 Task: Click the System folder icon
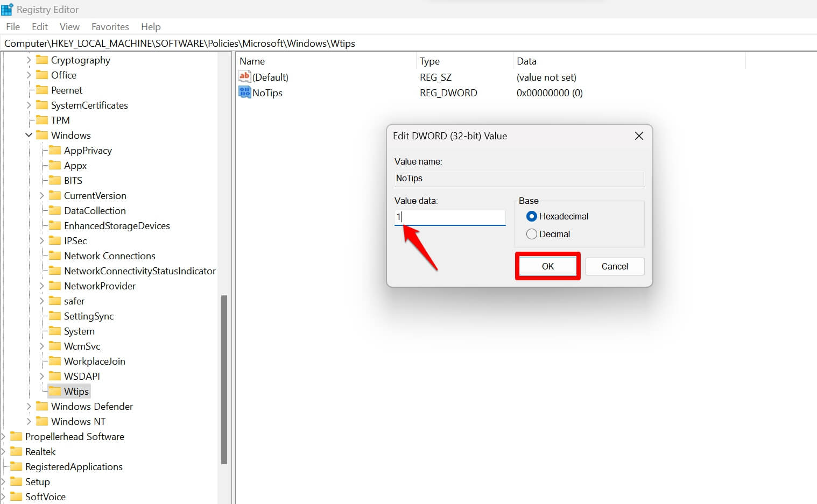55,331
